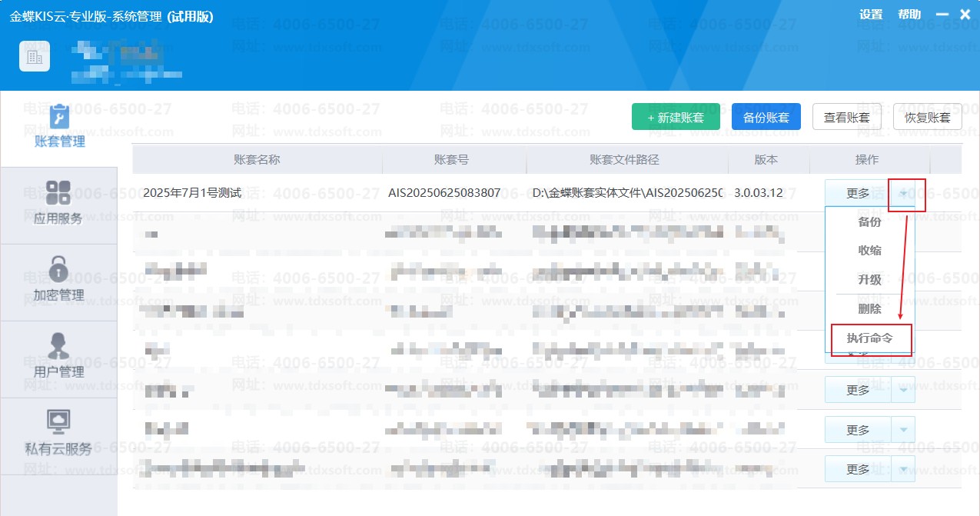Click the 账套文件路径 column header
The image size is (980, 516).
click(624, 160)
